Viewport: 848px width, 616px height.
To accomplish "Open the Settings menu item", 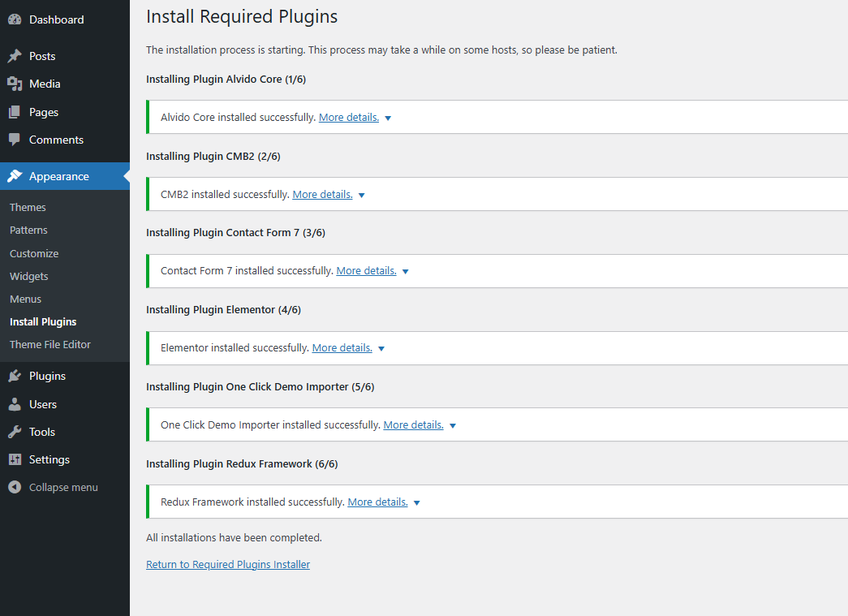I will 65,459.
